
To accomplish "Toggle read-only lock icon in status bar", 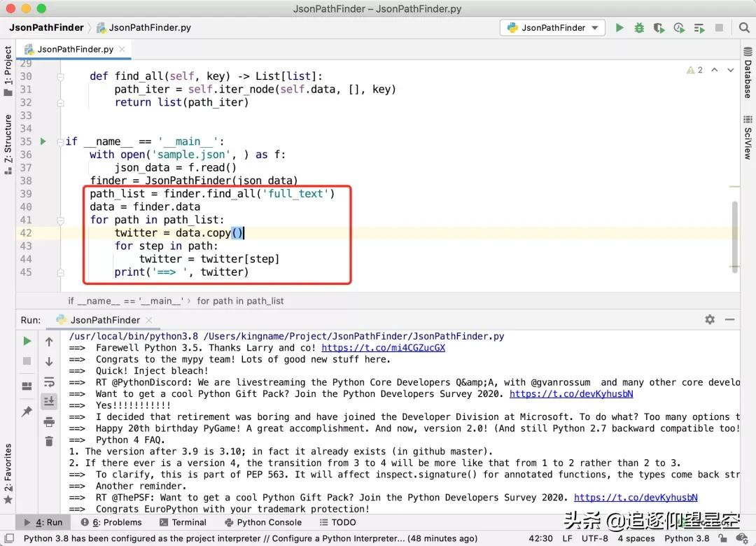I will click(722, 538).
